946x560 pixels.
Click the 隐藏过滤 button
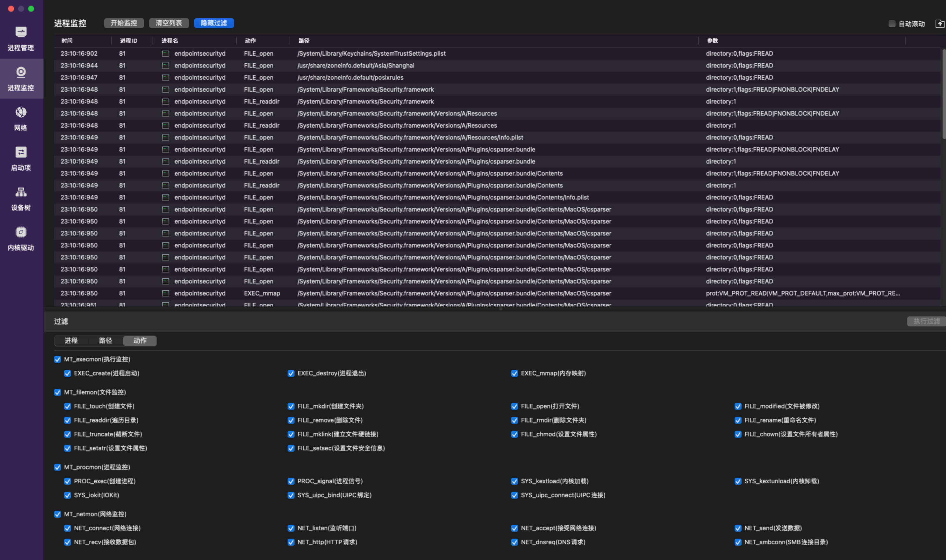pos(214,23)
